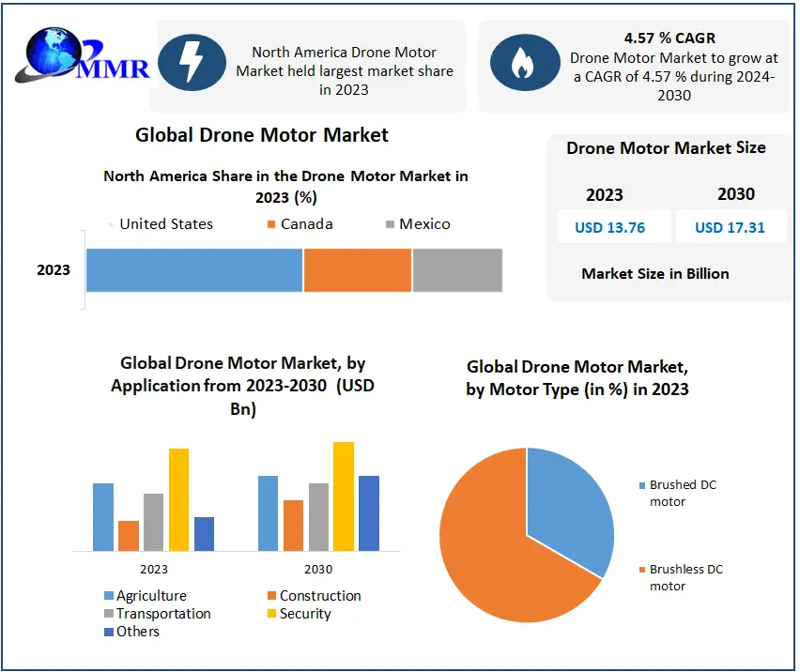Click the Canada orange legend marker

pyautogui.click(x=271, y=224)
